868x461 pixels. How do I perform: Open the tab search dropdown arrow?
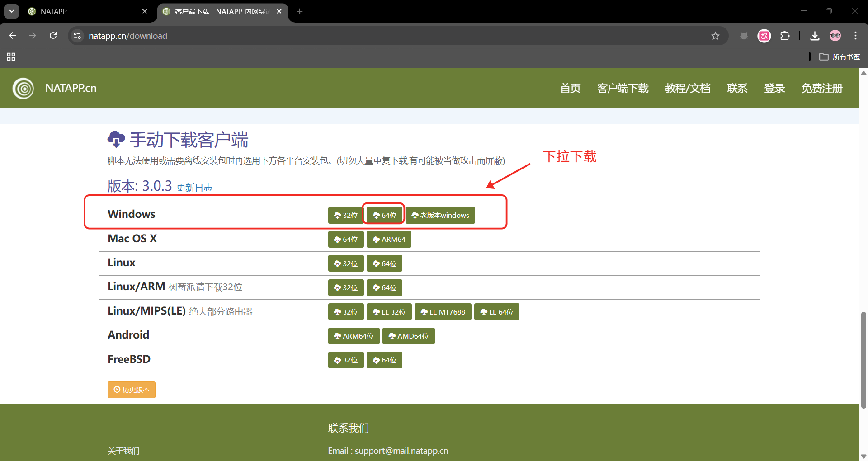tap(11, 11)
